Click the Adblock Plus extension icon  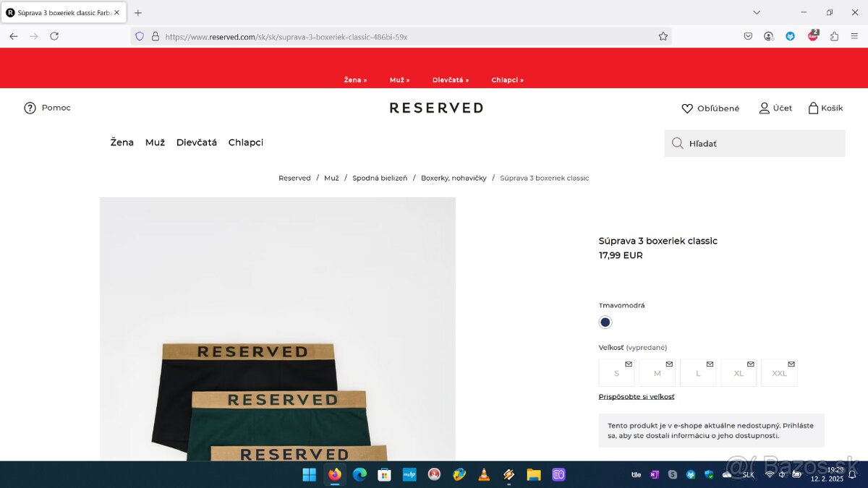(x=813, y=36)
